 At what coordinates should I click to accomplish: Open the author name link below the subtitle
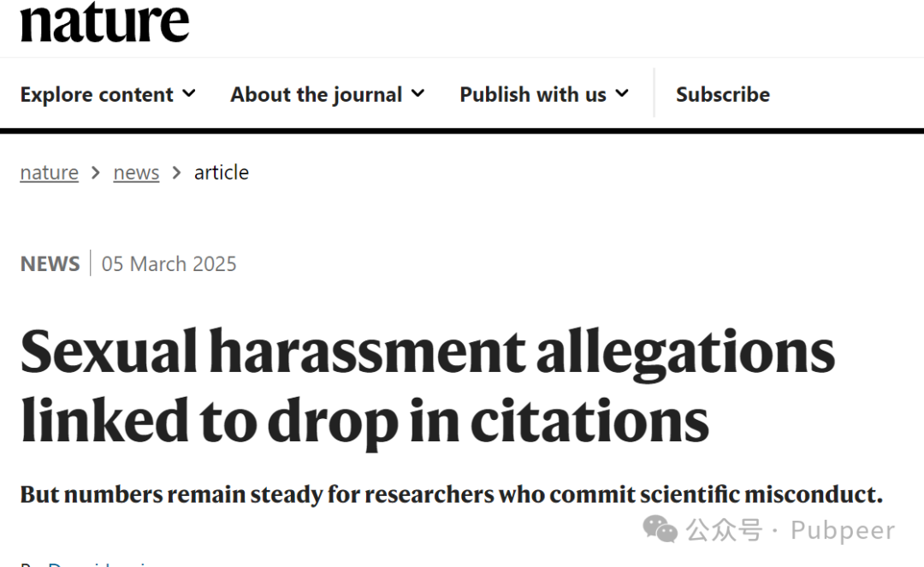pyautogui.click(x=98, y=564)
